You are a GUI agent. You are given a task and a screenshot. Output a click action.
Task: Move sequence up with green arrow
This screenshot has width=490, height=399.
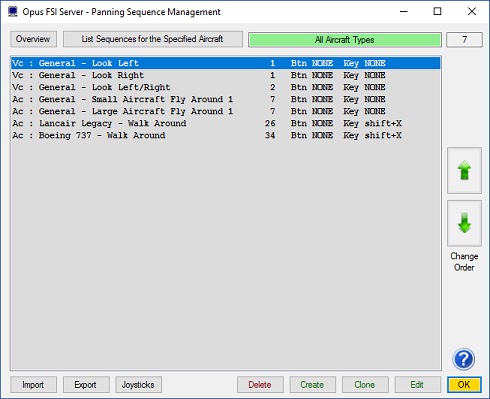pos(464,170)
